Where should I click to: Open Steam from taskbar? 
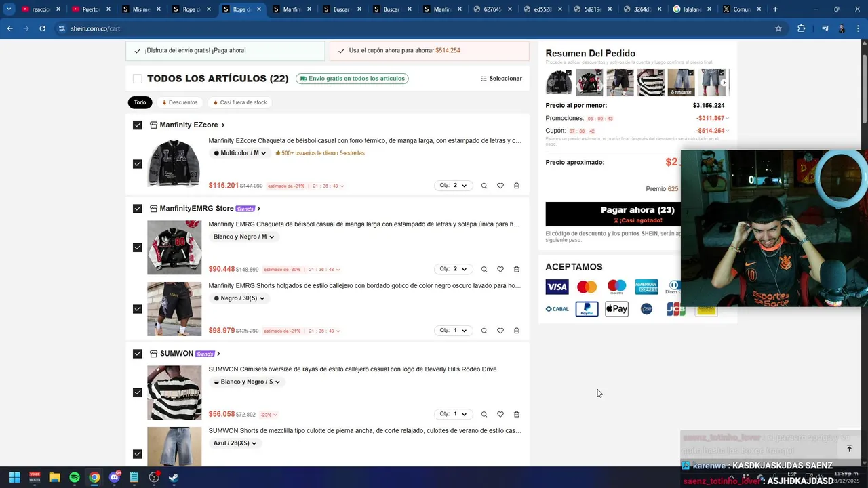click(174, 477)
